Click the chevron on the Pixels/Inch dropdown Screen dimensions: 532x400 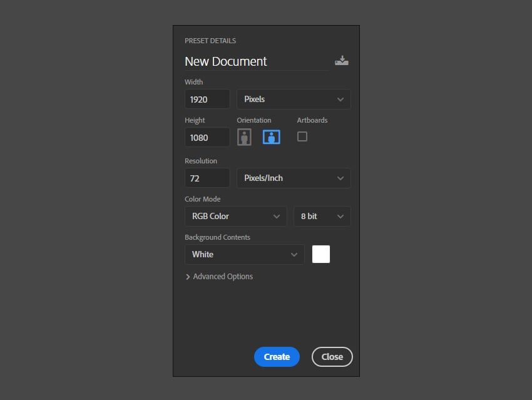(x=340, y=178)
